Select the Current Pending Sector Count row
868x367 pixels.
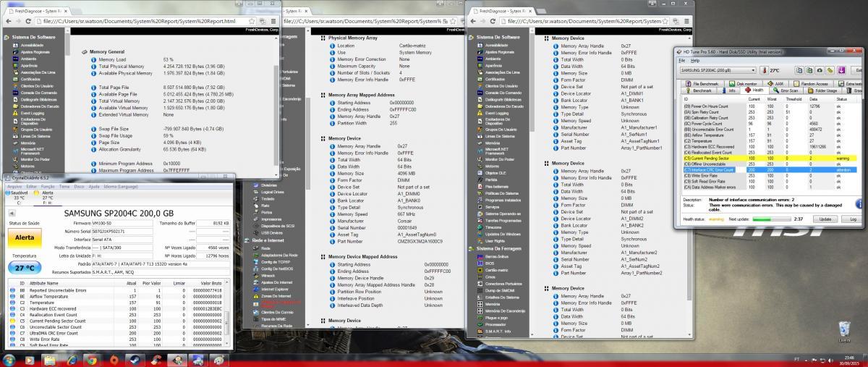116,321
